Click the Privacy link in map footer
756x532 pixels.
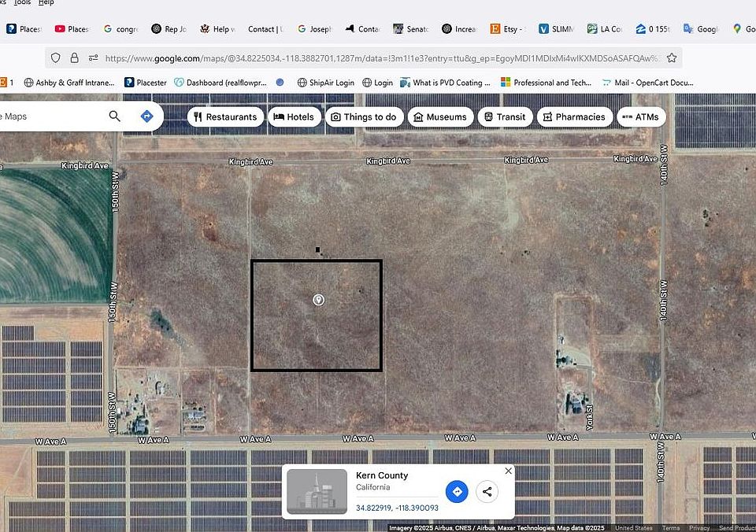click(x=699, y=528)
